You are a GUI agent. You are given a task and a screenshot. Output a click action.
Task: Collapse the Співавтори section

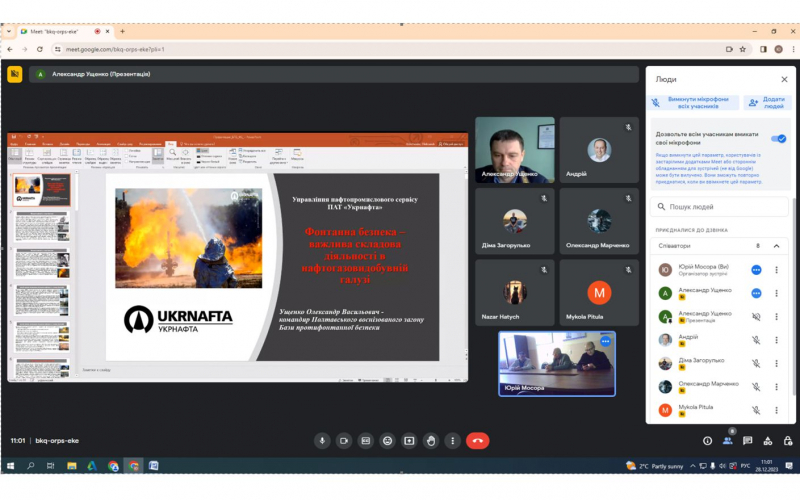[777, 246]
